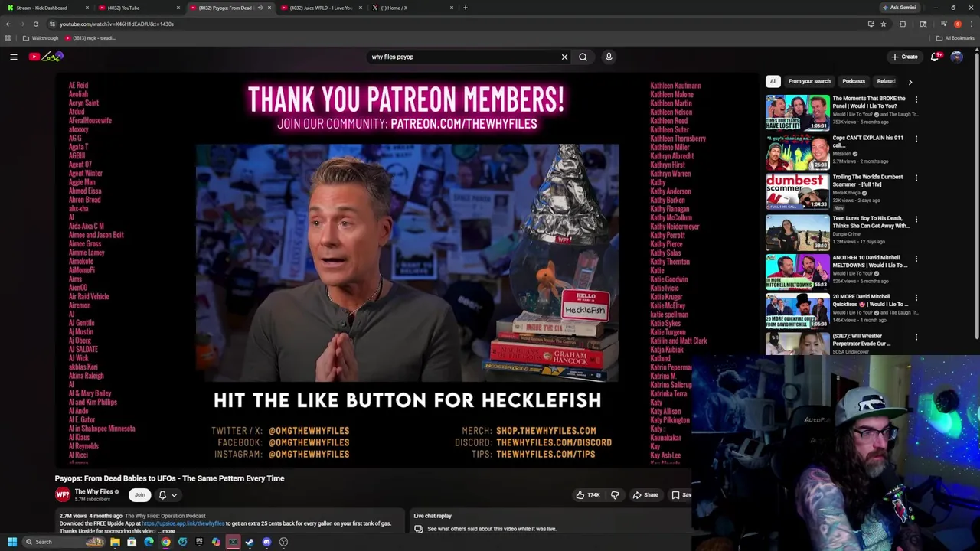Screen dimensions: 980x551
Task: Open File Explorer from taskbar
Action: [115, 542]
